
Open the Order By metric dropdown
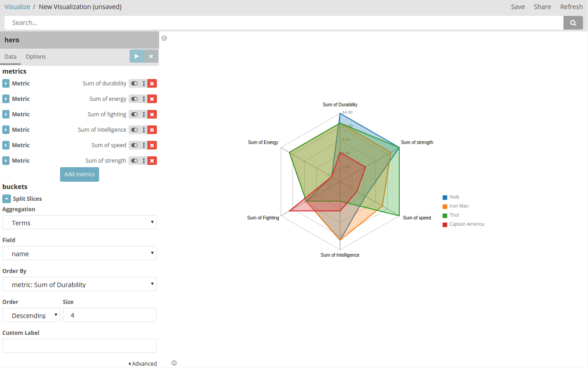coord(80,284)
